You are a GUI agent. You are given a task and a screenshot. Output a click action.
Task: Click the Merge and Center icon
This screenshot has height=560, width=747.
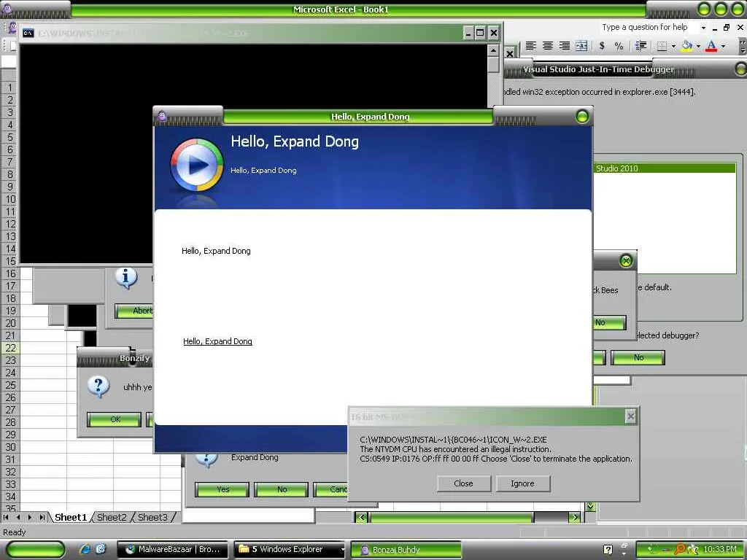click(x=581, y=46)
